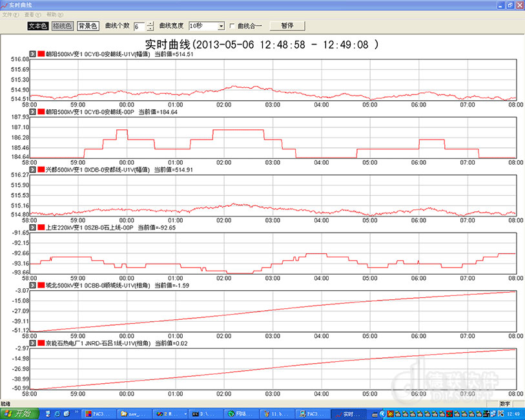Increase curve count with spinner up arrow
525x420 pixels.
coord(150,24)
